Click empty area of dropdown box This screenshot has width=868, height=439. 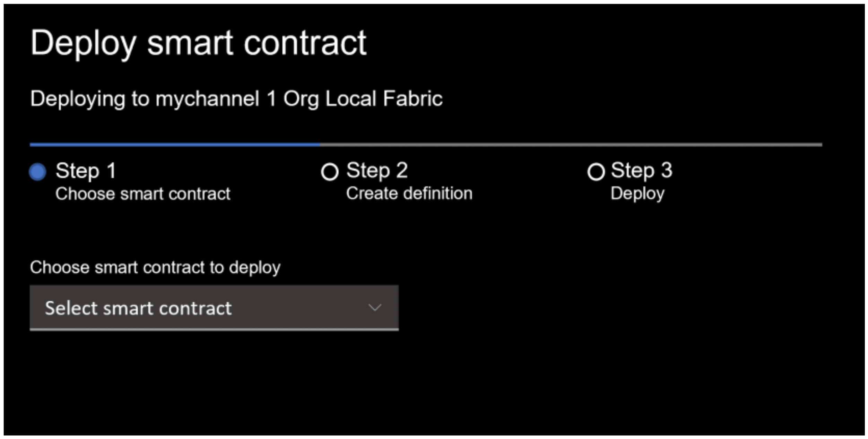(x=298, y=308)
